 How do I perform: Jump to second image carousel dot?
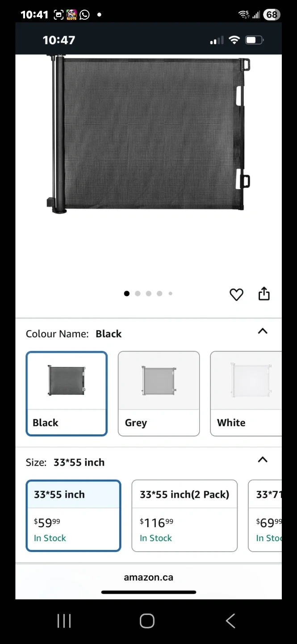point(138,293)
